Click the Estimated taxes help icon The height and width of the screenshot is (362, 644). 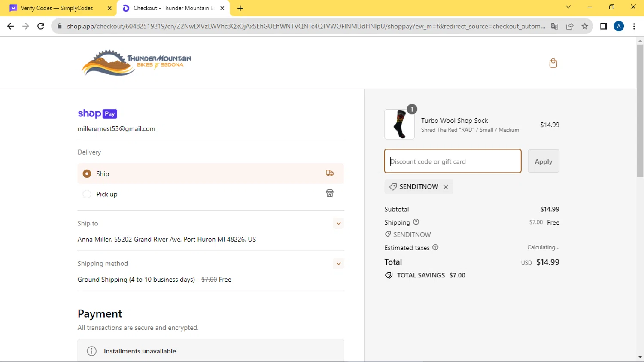(x=435, y=247)
